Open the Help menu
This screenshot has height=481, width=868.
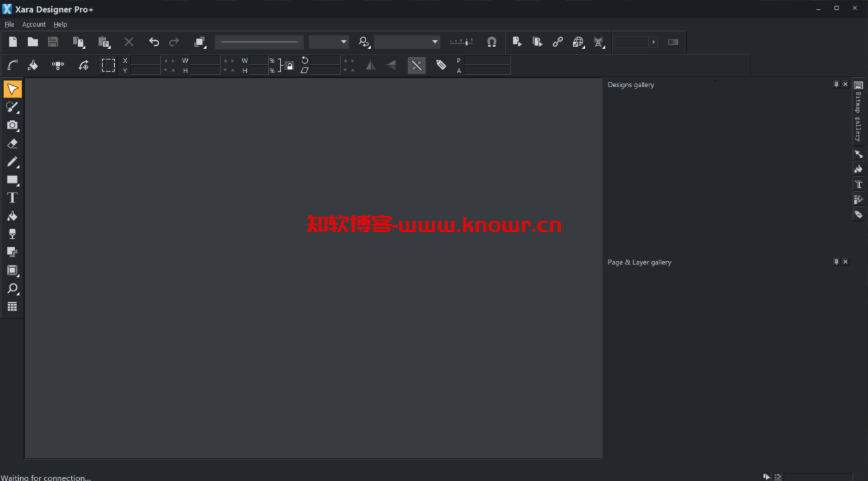(60, 24)
